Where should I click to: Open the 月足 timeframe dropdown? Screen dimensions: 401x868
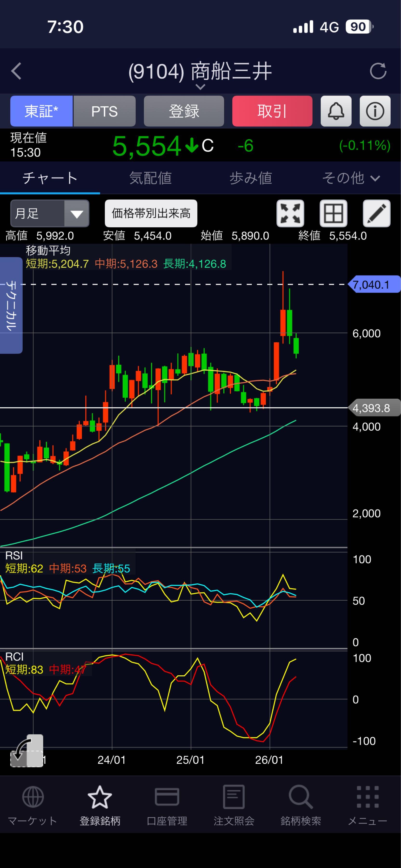pos(50,213)
